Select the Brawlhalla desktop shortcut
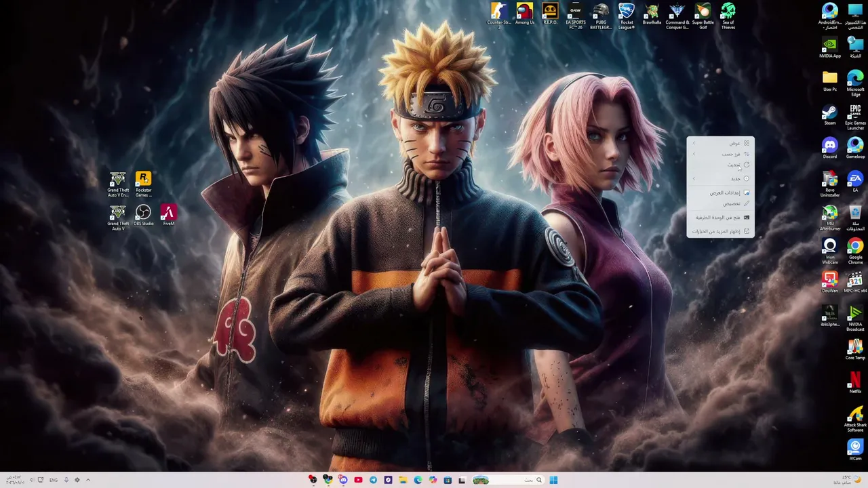 [x=652, y=14]
